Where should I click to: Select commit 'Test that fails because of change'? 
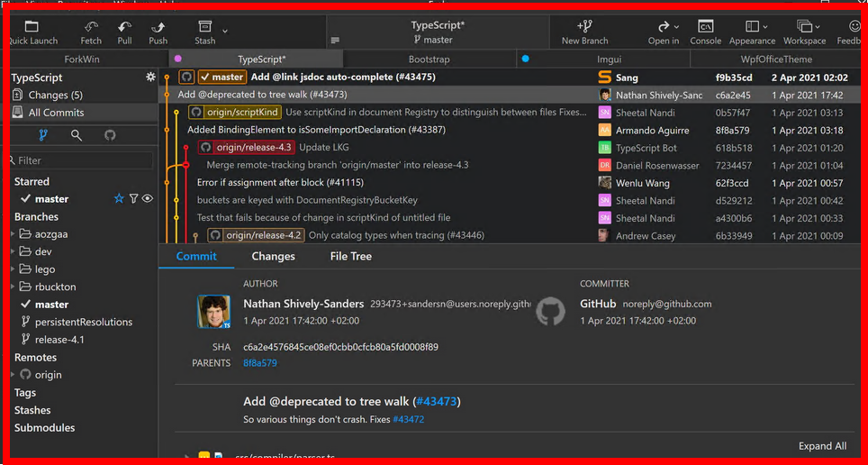tap(323, 218)
